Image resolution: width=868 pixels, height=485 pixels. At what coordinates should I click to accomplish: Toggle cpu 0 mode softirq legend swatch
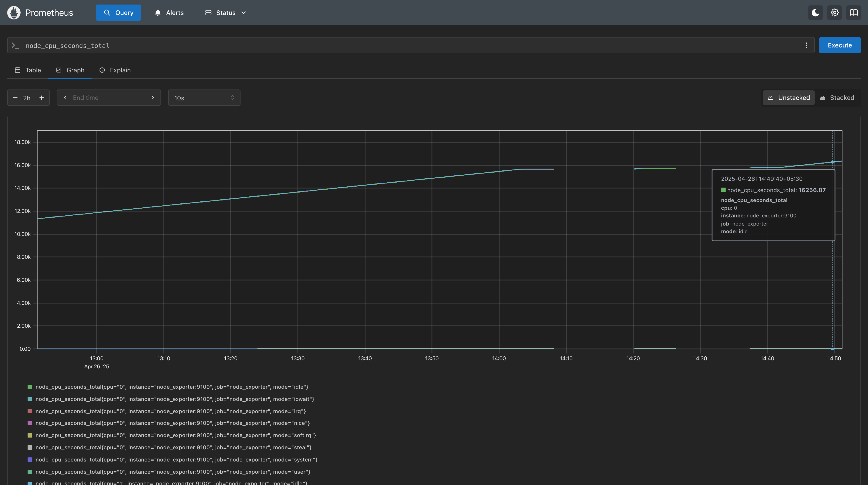coord(30,435)
